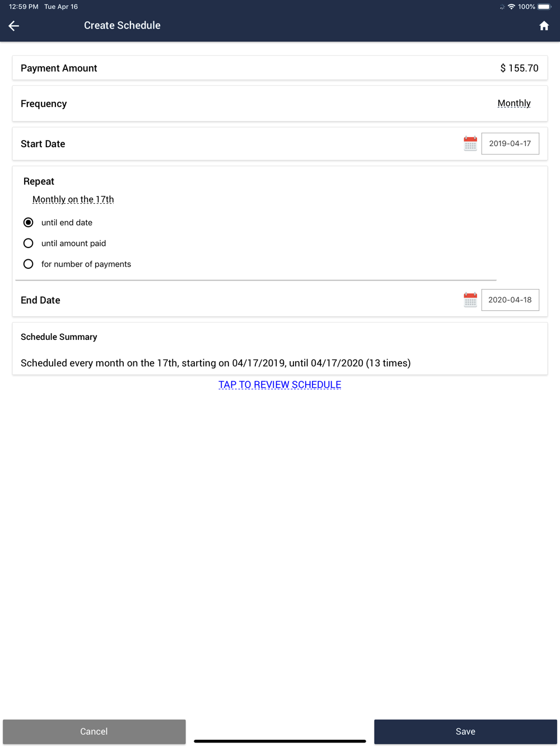Tap the clock time in status bar
This screenshot has width=560, height=747.
(x=24, y=7)
